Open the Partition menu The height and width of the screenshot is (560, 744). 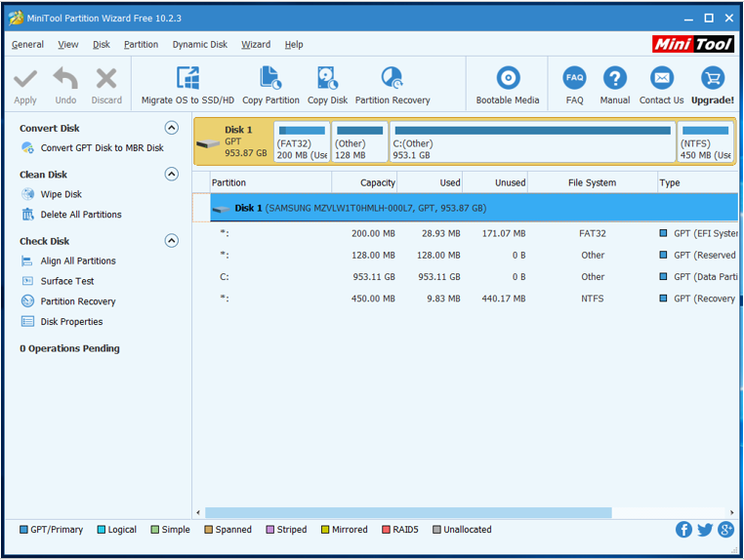(x=141, y=45)
